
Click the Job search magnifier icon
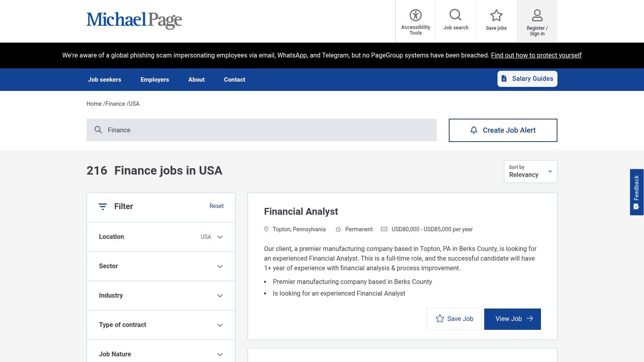point(456,15)
